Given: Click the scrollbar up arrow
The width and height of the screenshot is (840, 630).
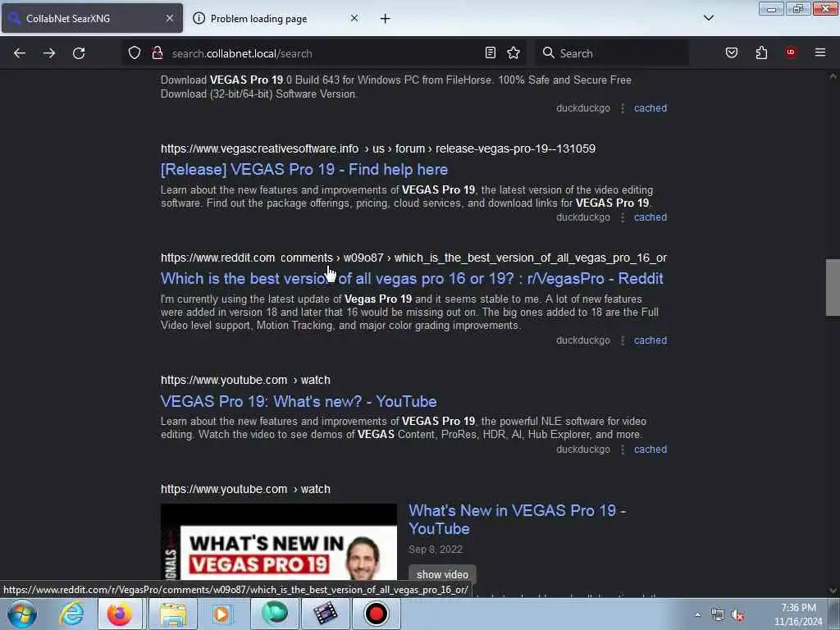Looking at the screenshot, I should tap(833, 76).
